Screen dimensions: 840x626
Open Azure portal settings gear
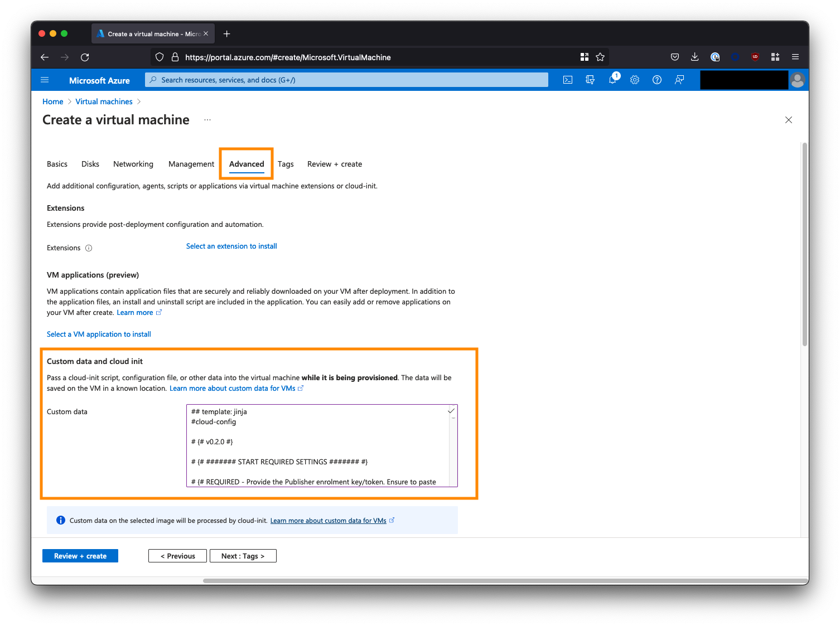point(635,80)
